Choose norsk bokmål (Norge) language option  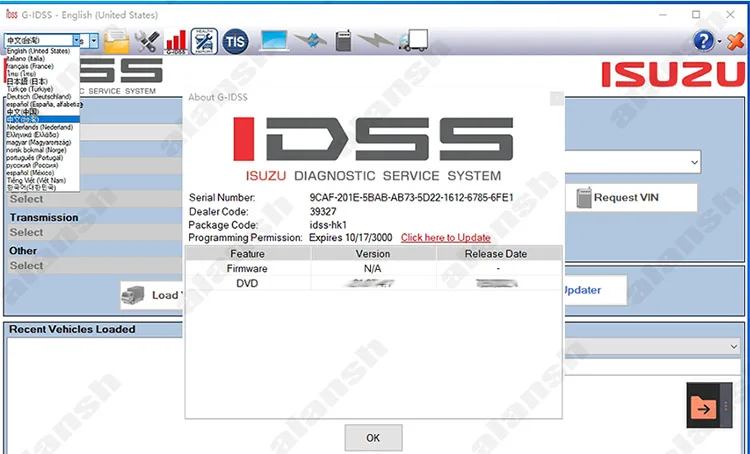[x=36, y=150]
